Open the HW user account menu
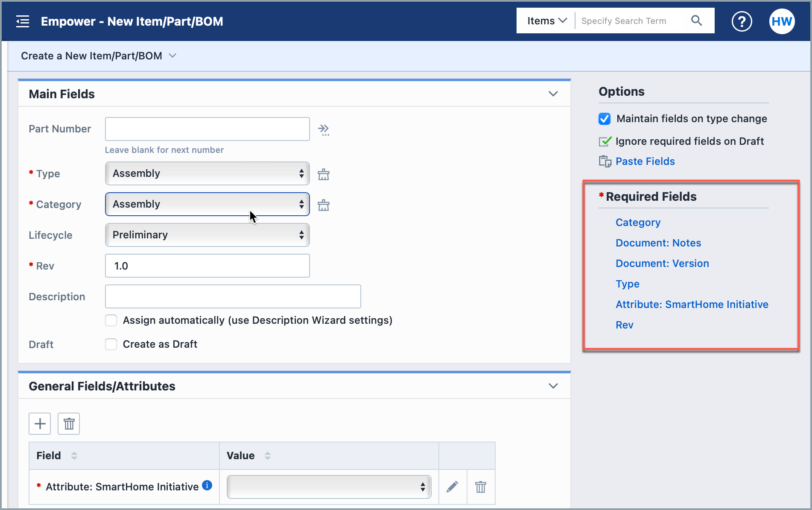The image size is (812, 510). pyautogui.click(x=782, y=21)
